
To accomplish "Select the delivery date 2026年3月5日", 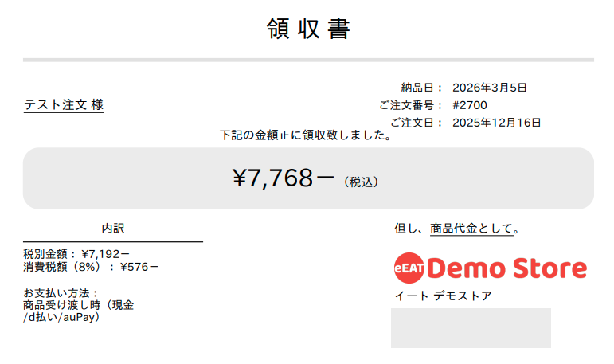I will [x=490, y=88].
